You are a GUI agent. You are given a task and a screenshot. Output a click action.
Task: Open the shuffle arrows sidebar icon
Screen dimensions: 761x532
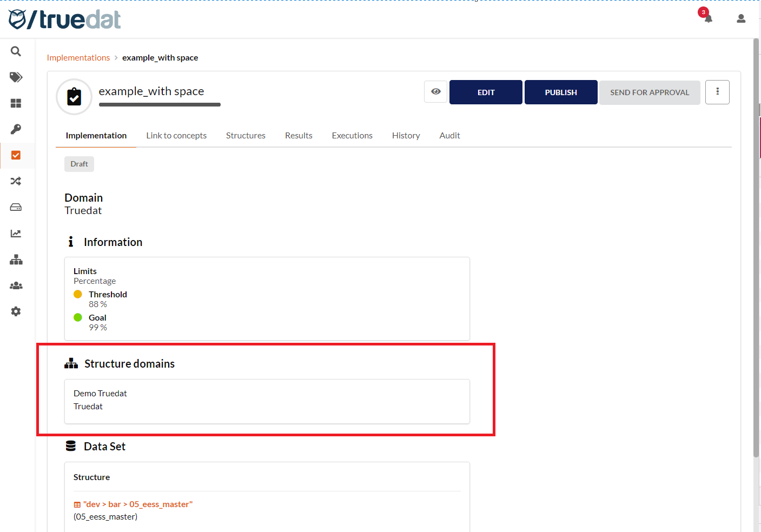pos(16,181)
